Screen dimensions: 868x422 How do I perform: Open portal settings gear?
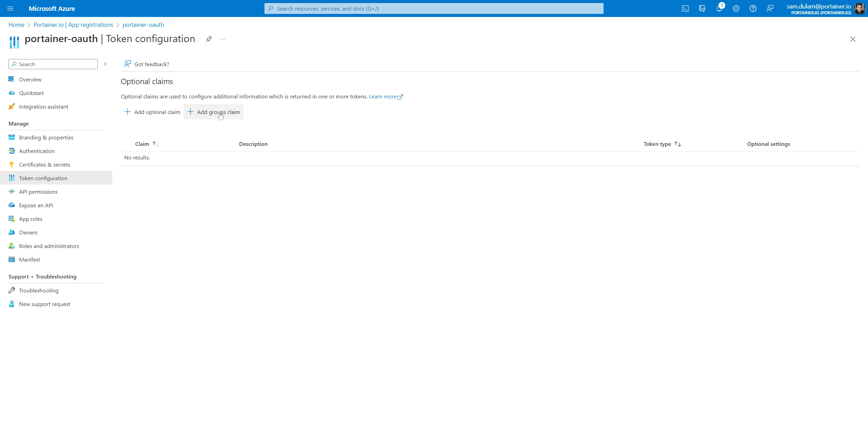(x=736, y=8)
